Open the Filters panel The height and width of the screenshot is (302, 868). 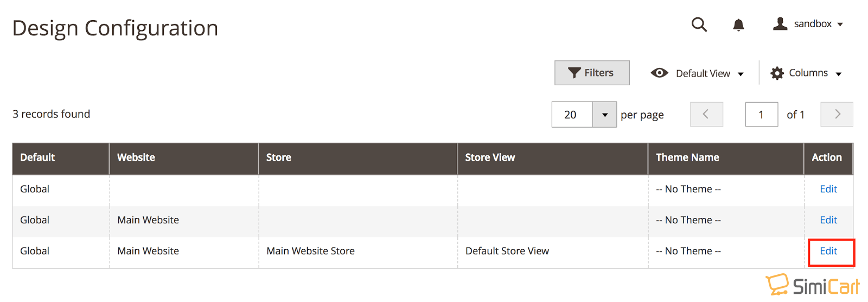592,73
